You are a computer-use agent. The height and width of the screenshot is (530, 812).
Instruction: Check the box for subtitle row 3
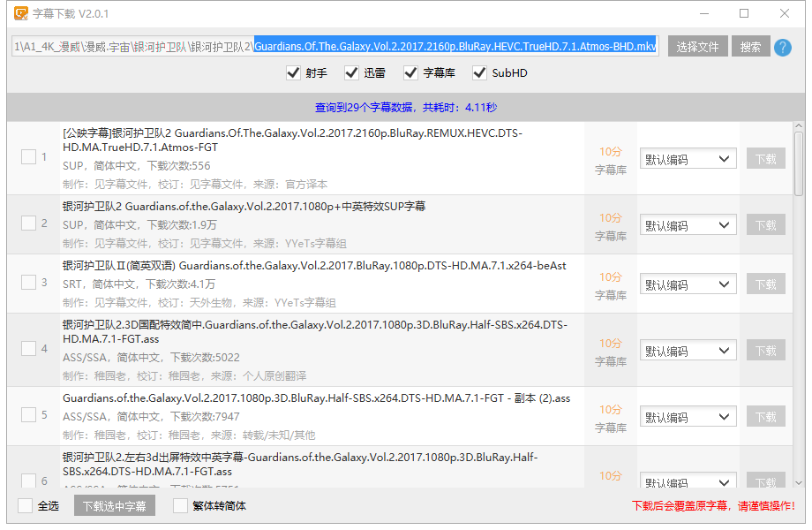click(x=28, y=283)
